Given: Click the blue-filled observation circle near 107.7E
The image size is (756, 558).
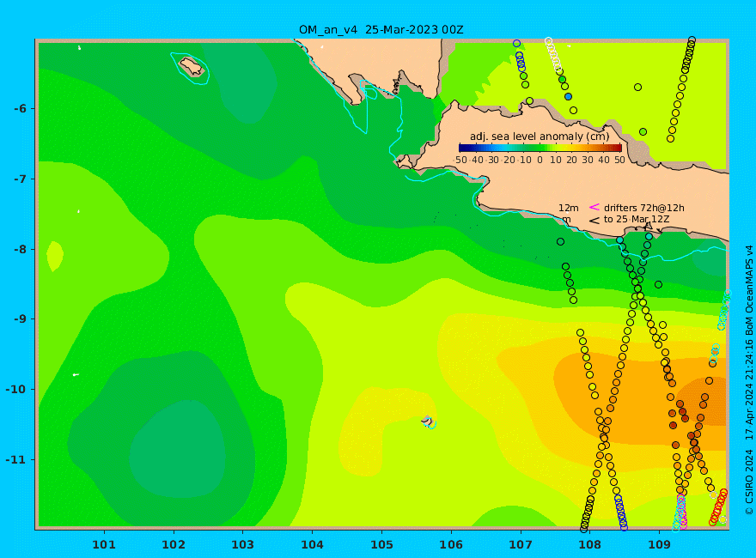Looking at the screenshot, I should click(569, 97).
